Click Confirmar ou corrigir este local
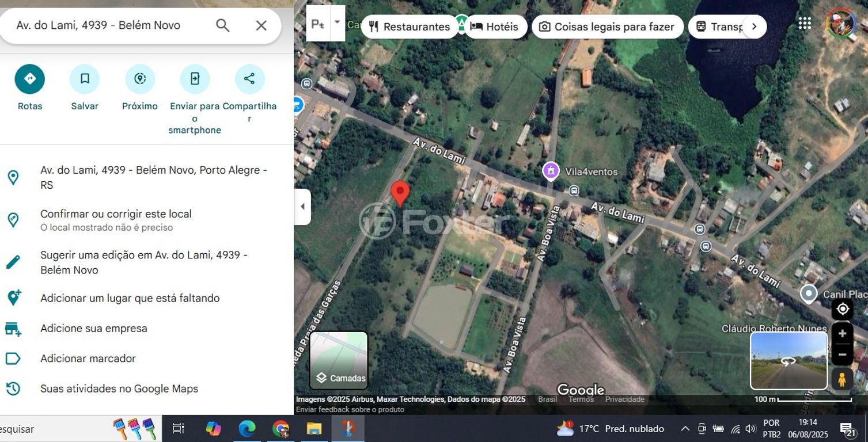868x442 pixels. pos(116,214)
